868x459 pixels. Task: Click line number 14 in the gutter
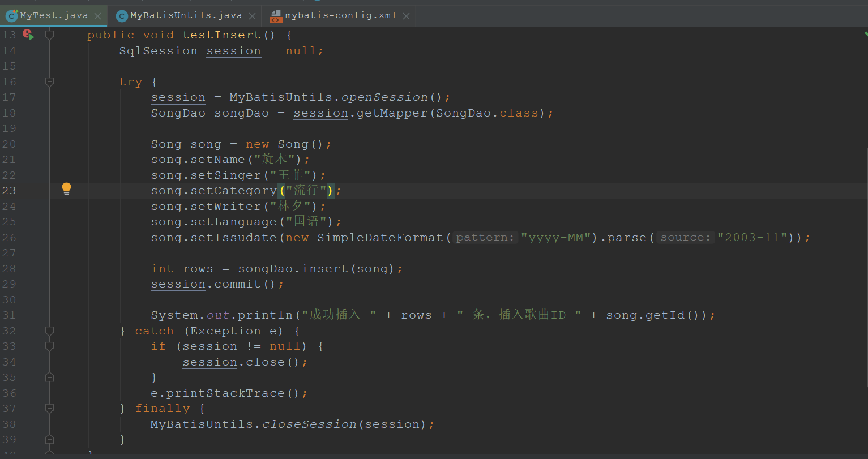(9, 51)
